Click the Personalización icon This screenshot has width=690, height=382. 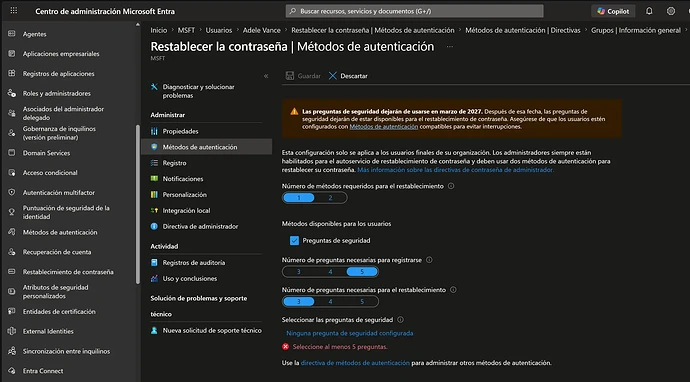click(x=154, y=195)
